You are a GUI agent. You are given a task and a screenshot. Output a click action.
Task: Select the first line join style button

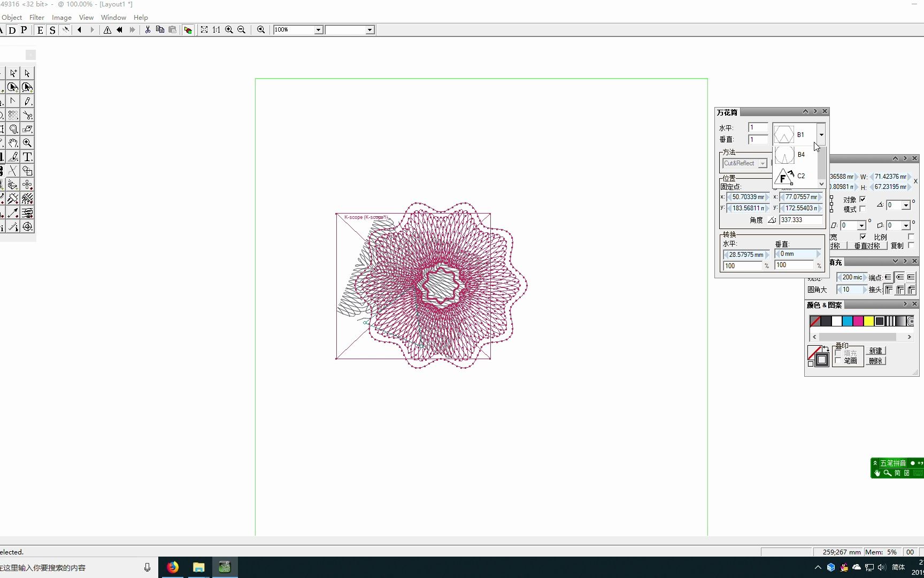click(x=889, y=290)
